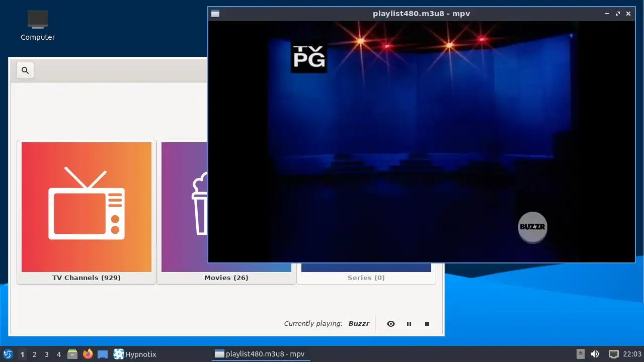Switch to workspace 1

click(22, 354)
